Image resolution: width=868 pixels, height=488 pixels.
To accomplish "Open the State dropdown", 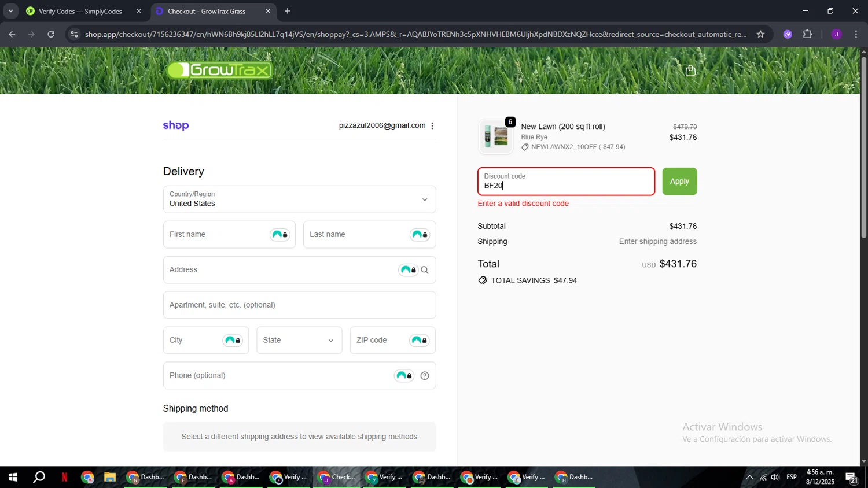I will [299, 341].
